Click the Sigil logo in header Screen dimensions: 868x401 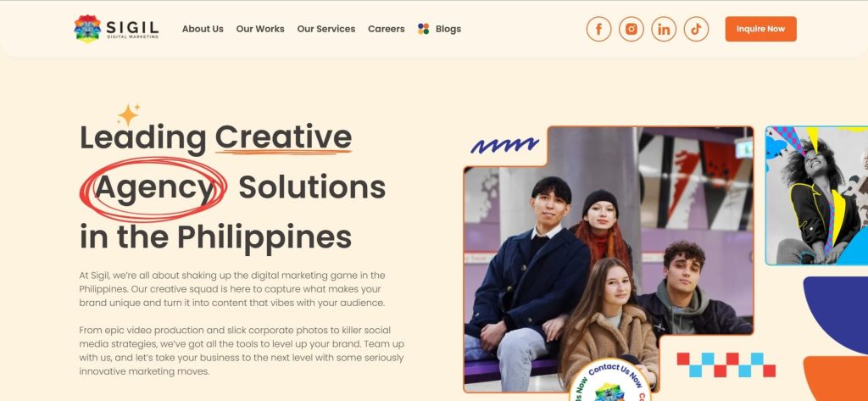[116, 29]
